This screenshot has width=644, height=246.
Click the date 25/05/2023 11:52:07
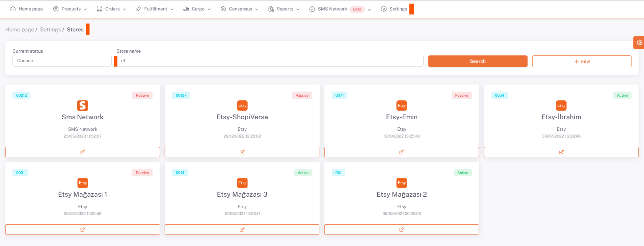pos(83,136)
